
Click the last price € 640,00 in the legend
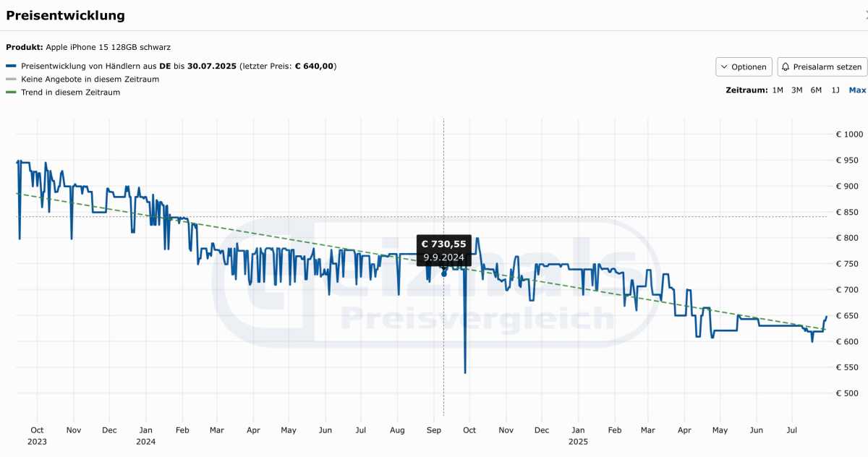click(x=313, y=66)
